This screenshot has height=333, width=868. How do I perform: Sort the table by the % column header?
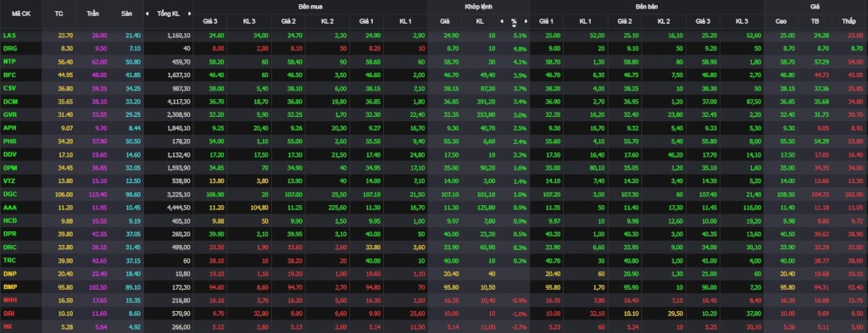[x=514, y=21]
